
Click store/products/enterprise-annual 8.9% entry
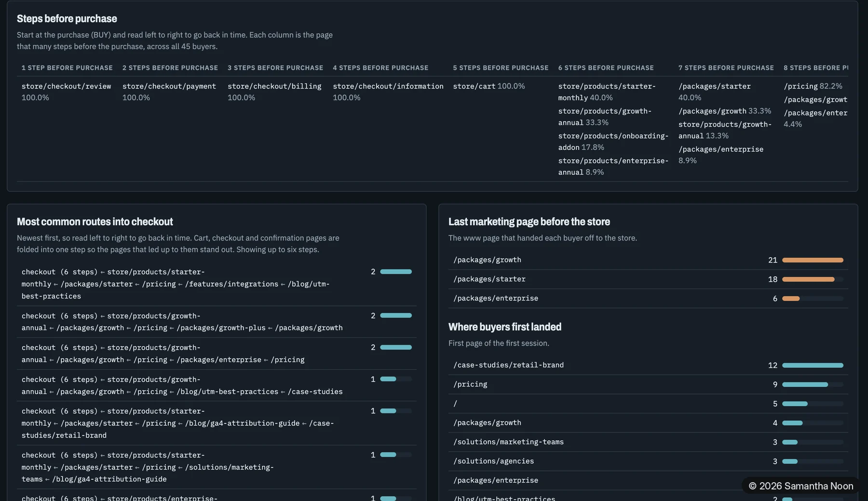click(x=613, y=166)
